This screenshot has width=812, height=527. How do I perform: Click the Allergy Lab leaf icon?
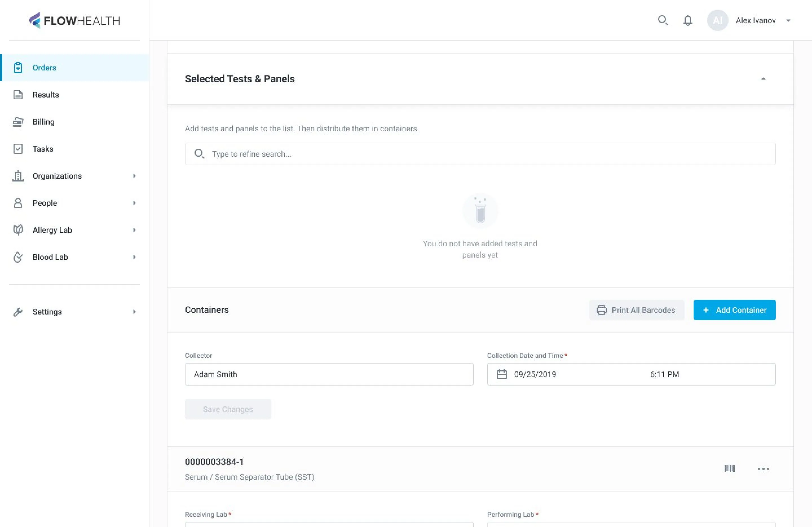pos(18,230)
